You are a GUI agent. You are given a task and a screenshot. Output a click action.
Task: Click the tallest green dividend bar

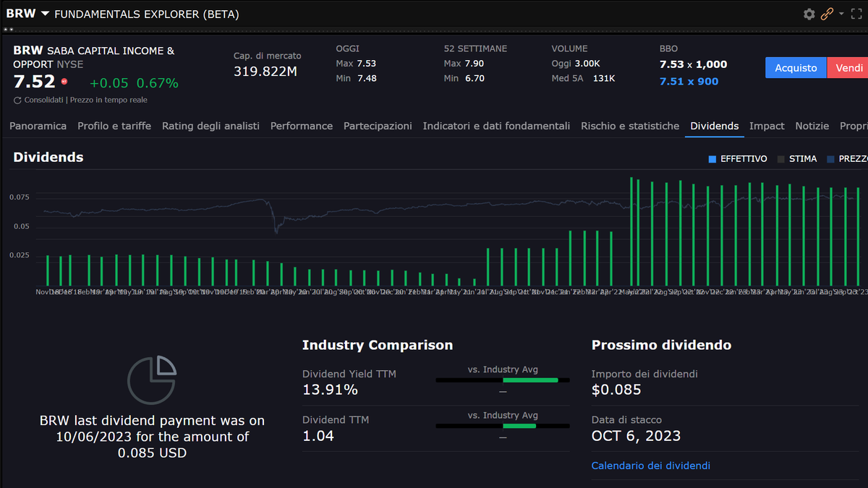(x=631, y=231)
